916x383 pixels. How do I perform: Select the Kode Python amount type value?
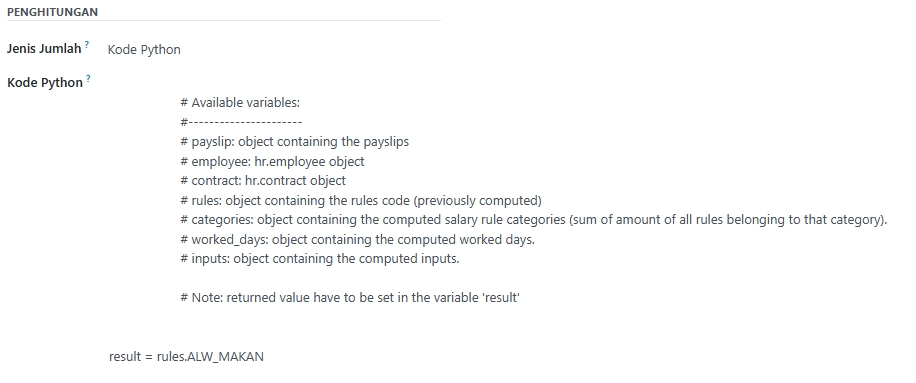coord(144,50)
